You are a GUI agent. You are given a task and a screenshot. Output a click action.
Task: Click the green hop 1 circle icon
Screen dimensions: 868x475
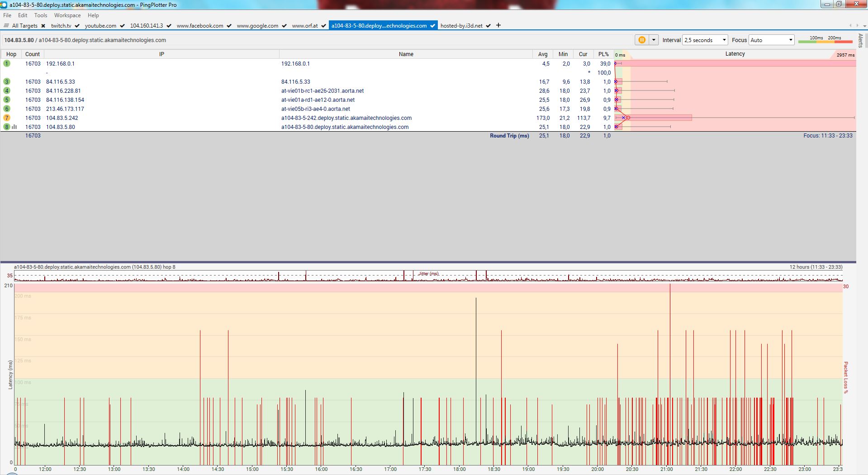7,63
